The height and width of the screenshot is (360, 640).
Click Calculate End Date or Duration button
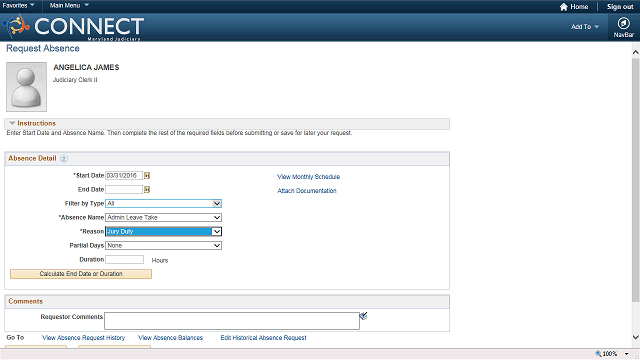(x=81, y=274)
